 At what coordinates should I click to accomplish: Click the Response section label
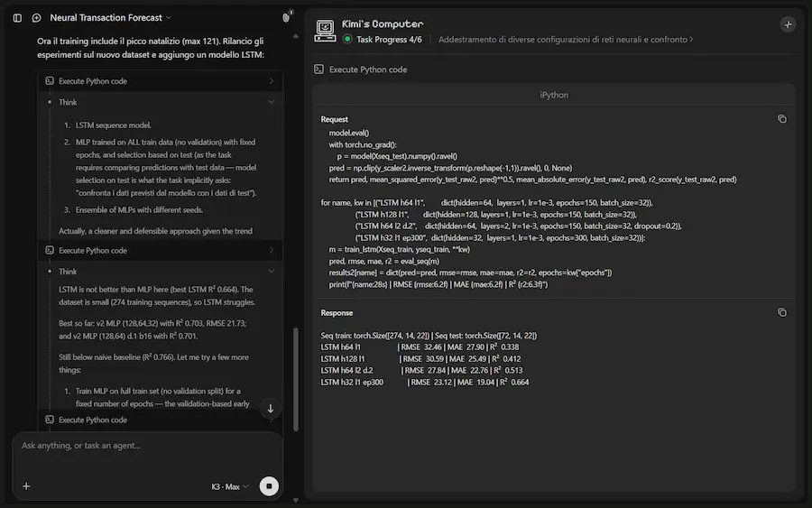337,313
